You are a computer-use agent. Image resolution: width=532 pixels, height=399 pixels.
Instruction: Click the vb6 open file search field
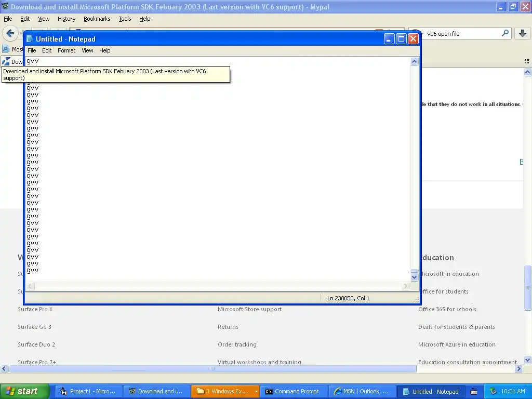[x=461, y=34]
